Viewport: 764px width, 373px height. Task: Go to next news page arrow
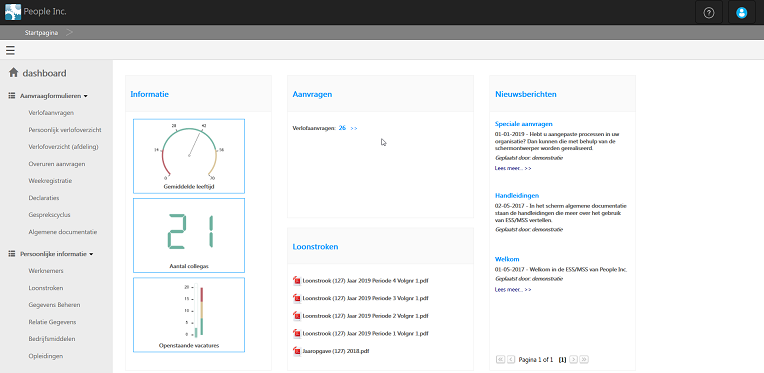[x=573, y=359]
